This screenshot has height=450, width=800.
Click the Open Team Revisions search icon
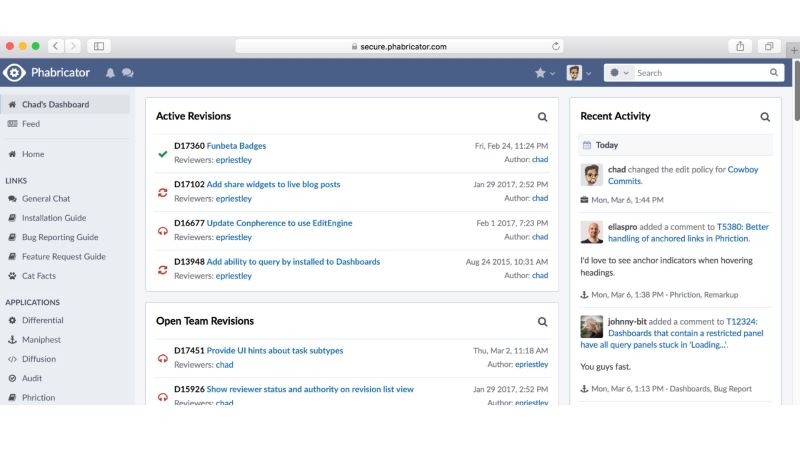click(542, 322)
